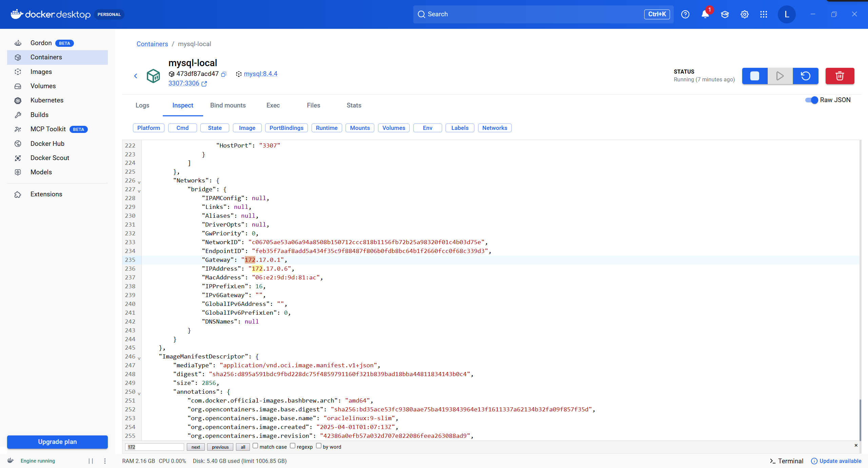This screenshot has height=468, width=868.
Task: Toggle the Raw JSON switch
Action: [x=812, y=100]
